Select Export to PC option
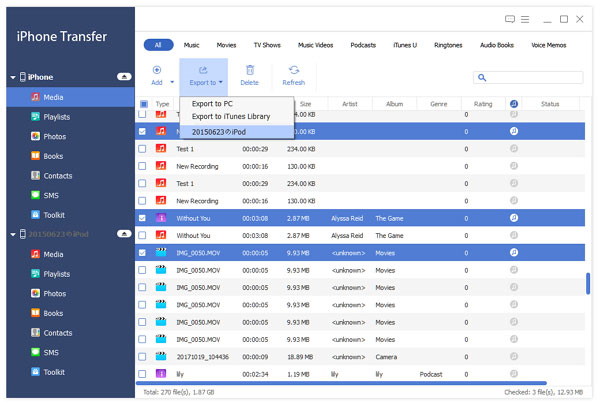The width and height of the screenshot is (600, 406). point(212,103)
